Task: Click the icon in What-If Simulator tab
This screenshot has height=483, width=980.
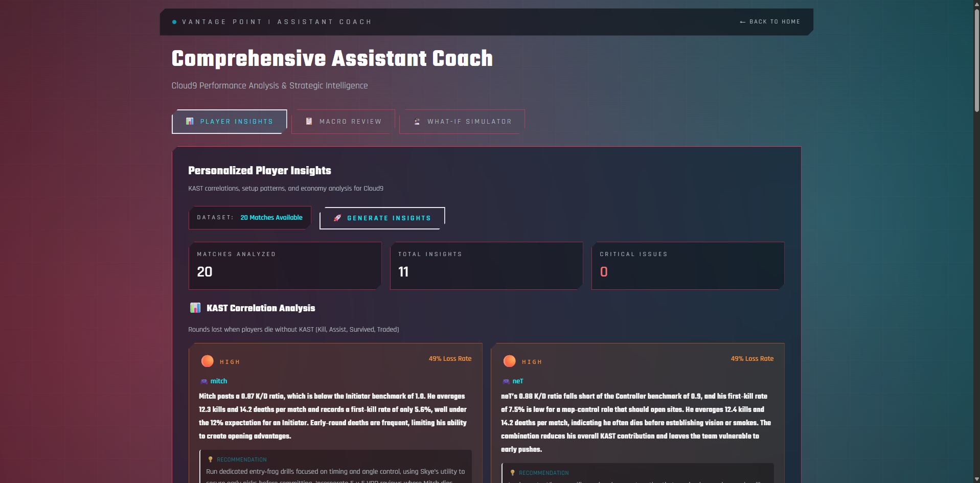Action: 417,122
